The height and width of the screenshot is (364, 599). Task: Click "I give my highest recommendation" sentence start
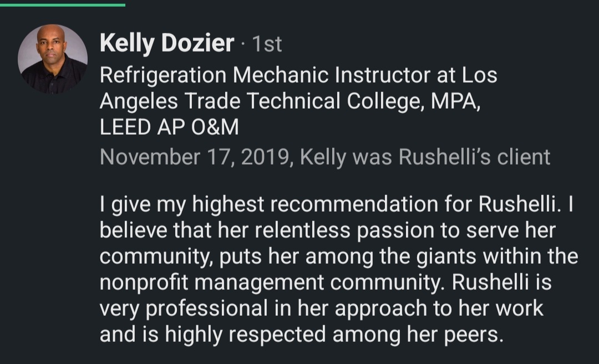coord(268,204)
